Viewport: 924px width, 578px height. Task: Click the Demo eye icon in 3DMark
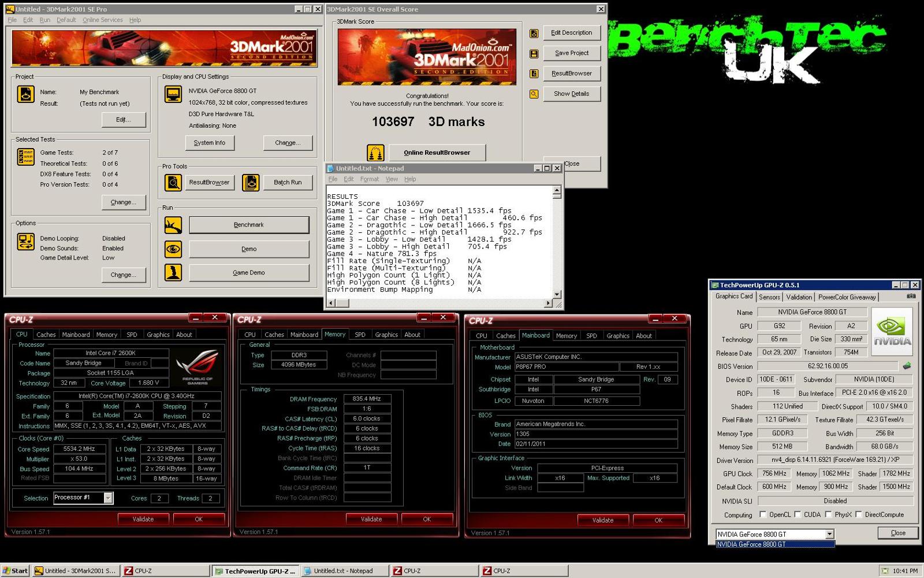pos(173,249)
